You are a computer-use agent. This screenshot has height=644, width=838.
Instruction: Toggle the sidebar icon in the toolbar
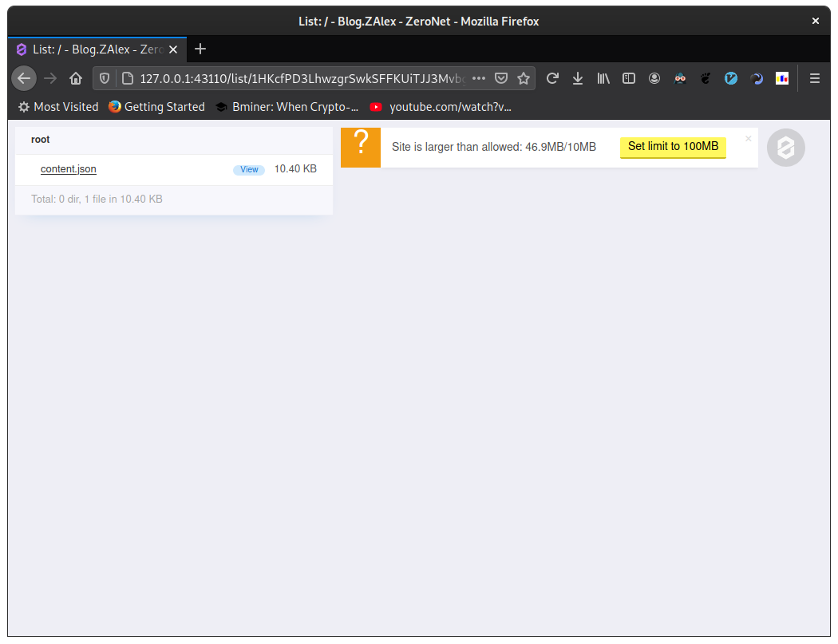[629, 78]
